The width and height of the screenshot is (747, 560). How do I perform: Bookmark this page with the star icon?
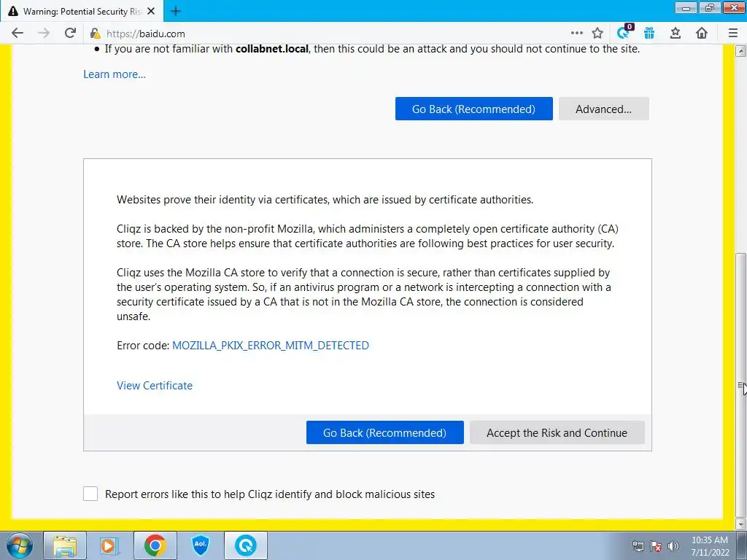(x=597, y=33)
